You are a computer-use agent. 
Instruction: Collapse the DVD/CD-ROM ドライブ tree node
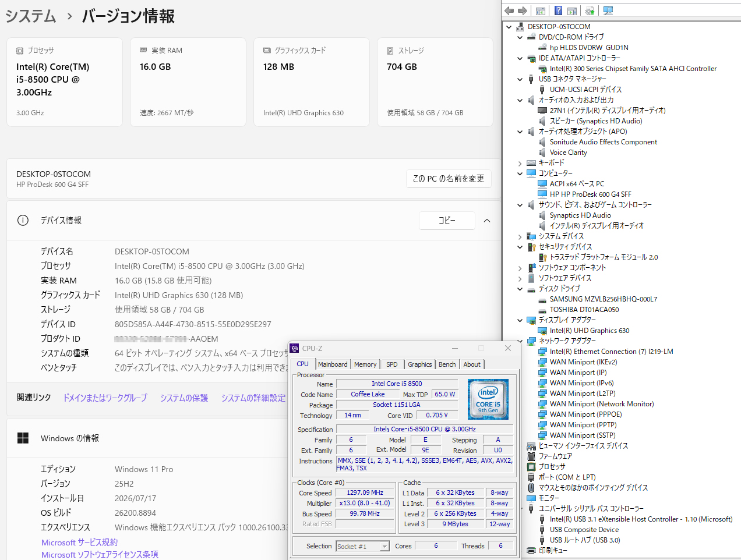(x=520, y=37)
